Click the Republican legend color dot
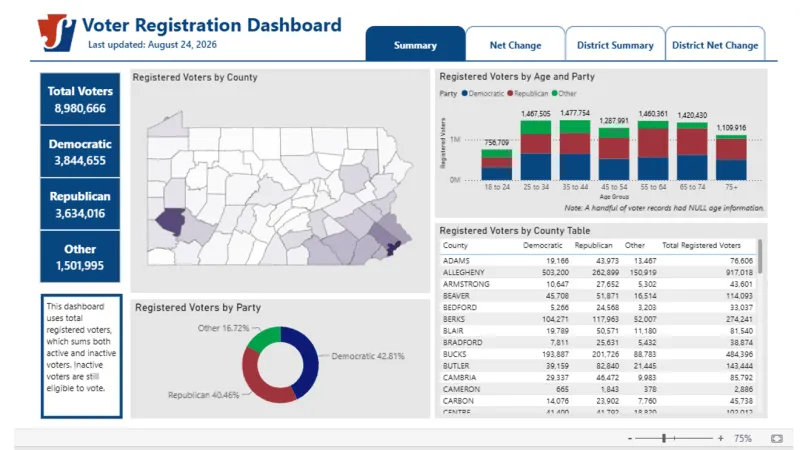800x450 pixels. [x=510, y=93]
